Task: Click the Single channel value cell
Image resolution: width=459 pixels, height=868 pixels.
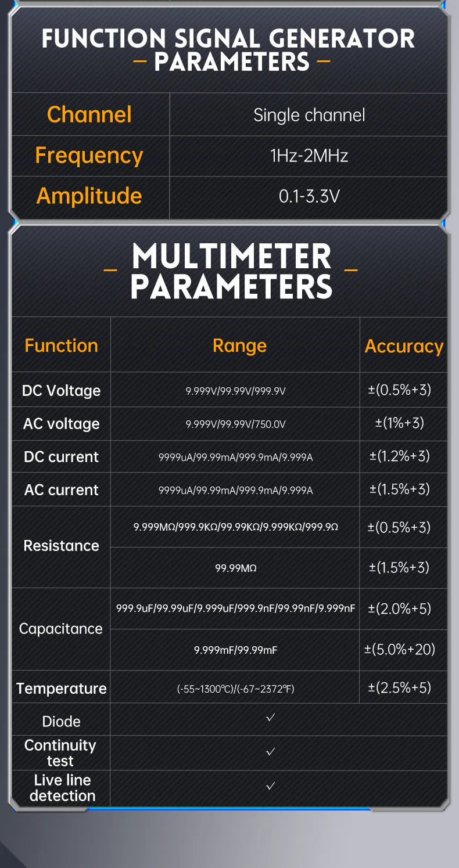Action: [309, 115]
